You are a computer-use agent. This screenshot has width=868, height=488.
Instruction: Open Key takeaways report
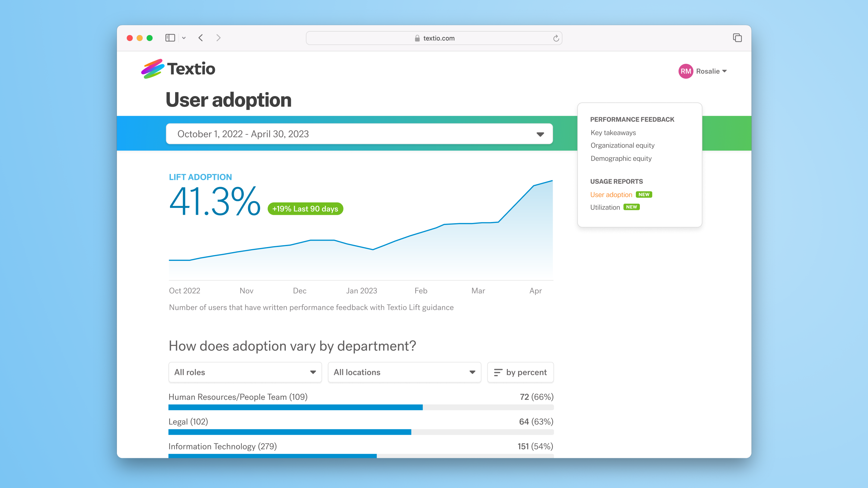[613, 132]
